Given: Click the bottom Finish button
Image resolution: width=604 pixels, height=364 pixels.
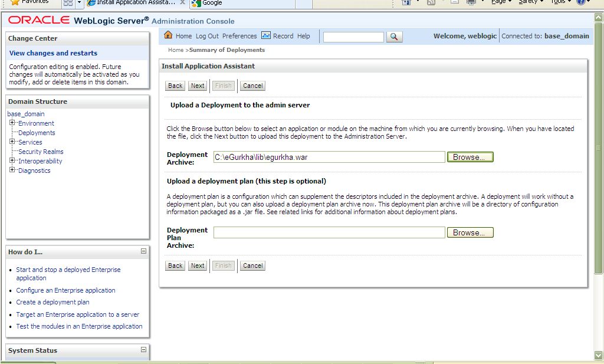Looking at the screenshot, I should click(223, 265).
